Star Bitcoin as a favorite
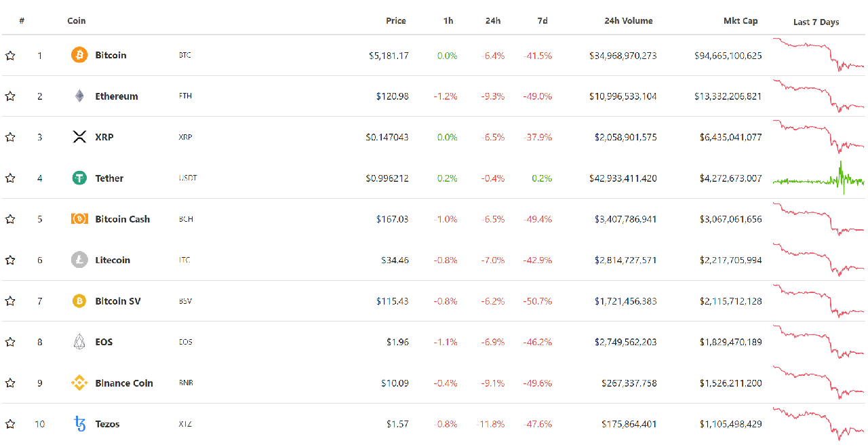The height and width of the screenshot is (447, 868). [10, 56]
